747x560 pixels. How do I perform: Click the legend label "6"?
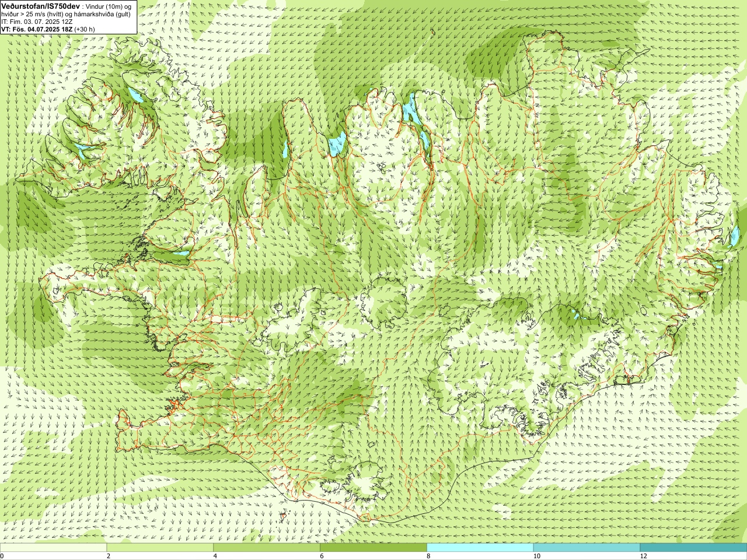tap(322, 556)
